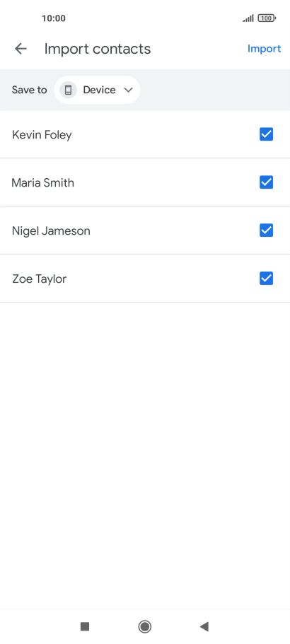Uncheck the Nigel Jameson checkbox
The image size is (290, 644).
coord(266,230)
